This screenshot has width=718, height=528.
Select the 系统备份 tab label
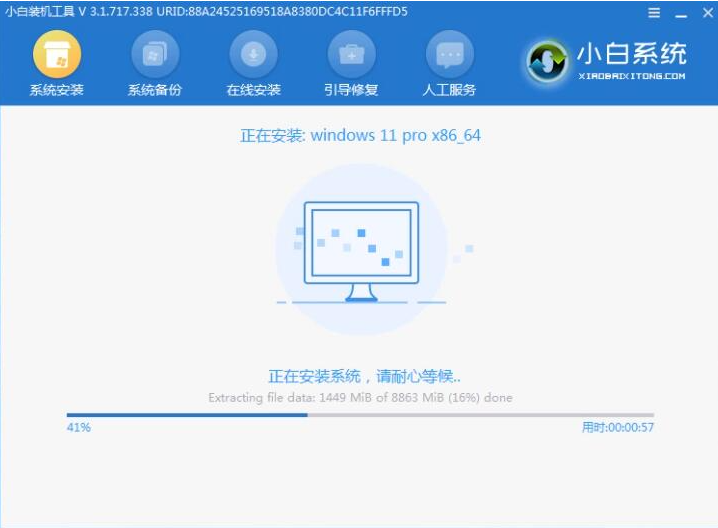tap(155, 90)
